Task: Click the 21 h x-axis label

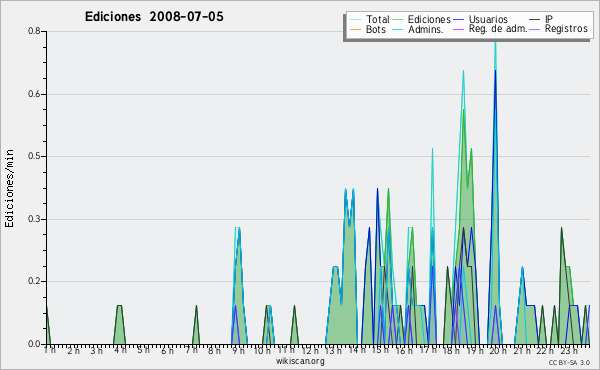Action: (522, 350)
